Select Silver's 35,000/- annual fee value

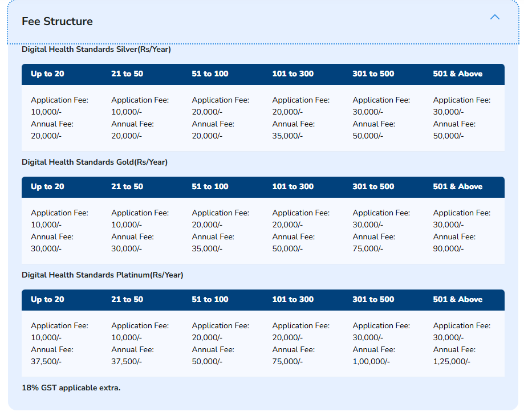pyautogui.click(x=287, y=136)
